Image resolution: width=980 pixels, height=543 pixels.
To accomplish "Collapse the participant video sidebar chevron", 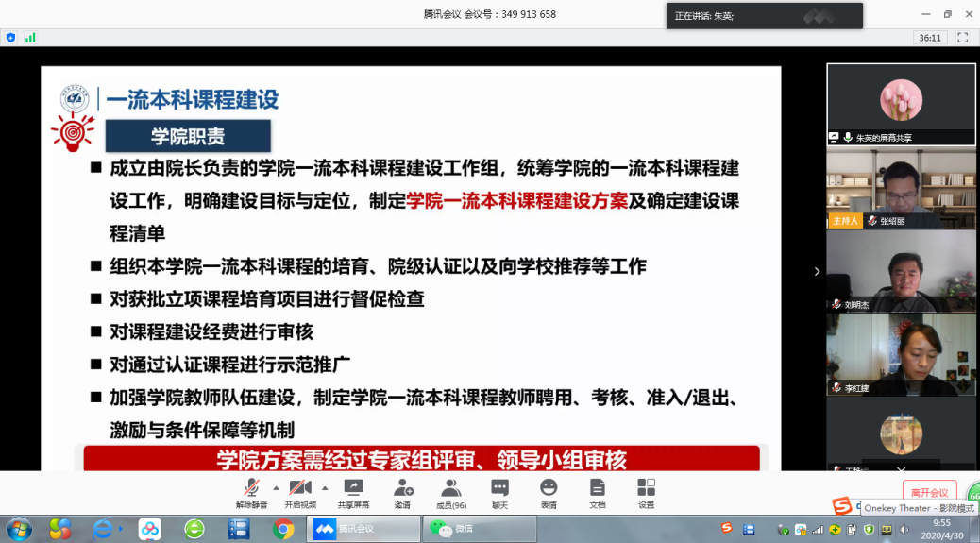I will click(818, 272).
